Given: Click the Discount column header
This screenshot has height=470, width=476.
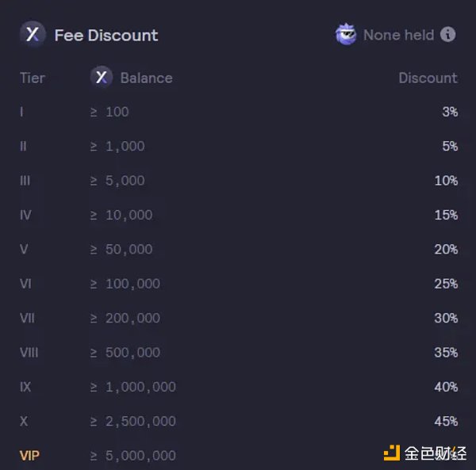Looking at the screenshot, I should [428, 78].
